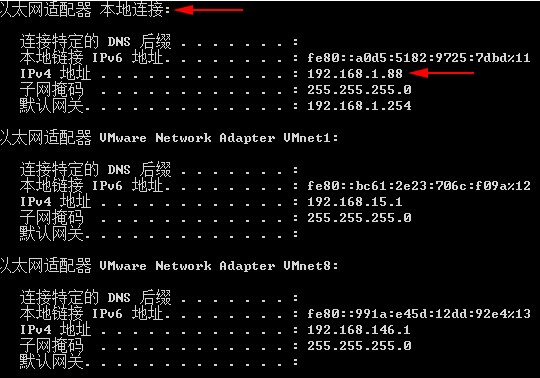Click the default gateway 192.168.1.254

(359, 106)
